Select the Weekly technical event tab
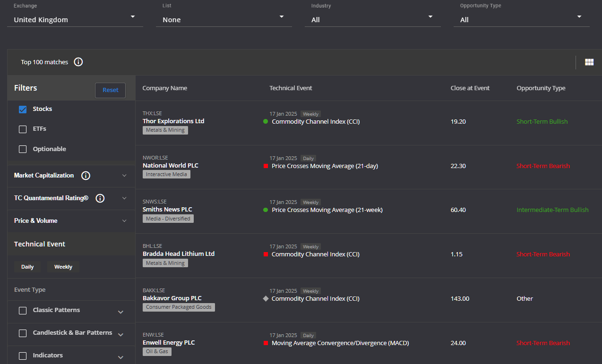 (63, 267)
